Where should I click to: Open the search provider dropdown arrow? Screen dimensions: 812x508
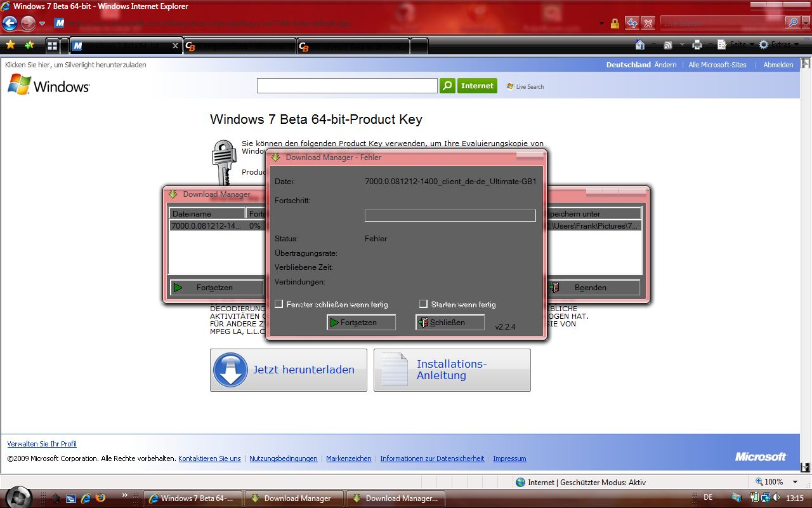pos(806,23)
